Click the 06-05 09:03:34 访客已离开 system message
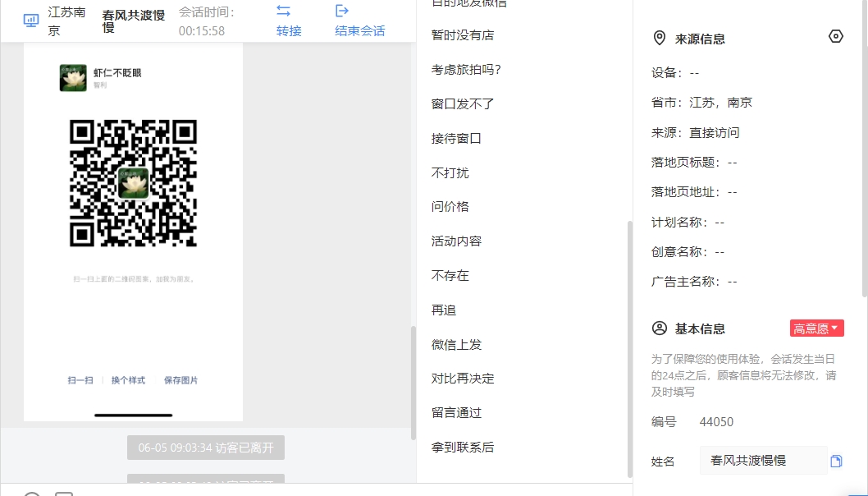 click(x=206, y=448)
